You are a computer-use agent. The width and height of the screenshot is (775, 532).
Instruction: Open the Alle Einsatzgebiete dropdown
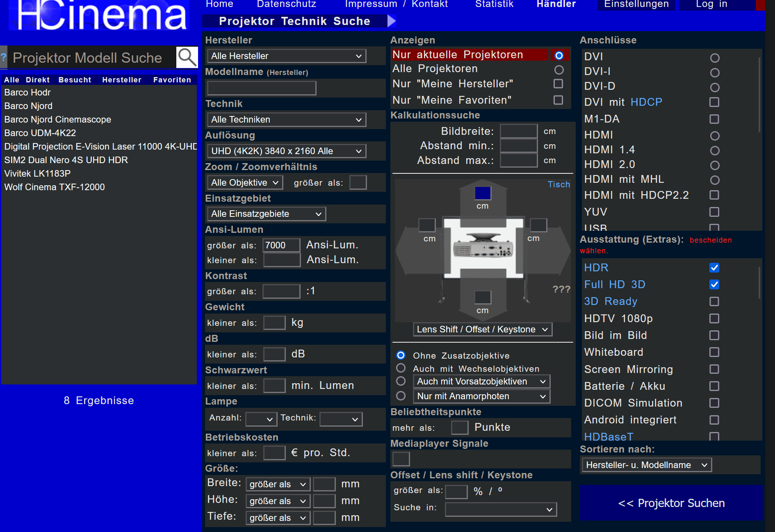pos(266,214)
